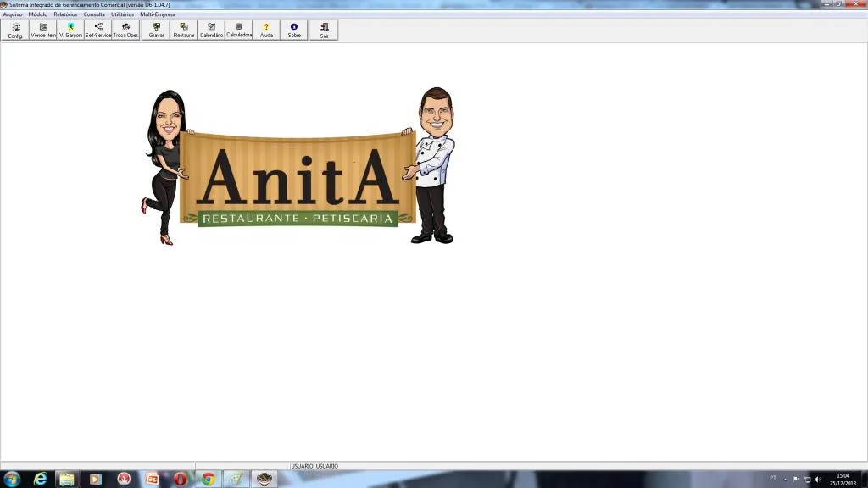Click the network tray icon
This screenshot has height=488, width=868.
coord(807,480)
